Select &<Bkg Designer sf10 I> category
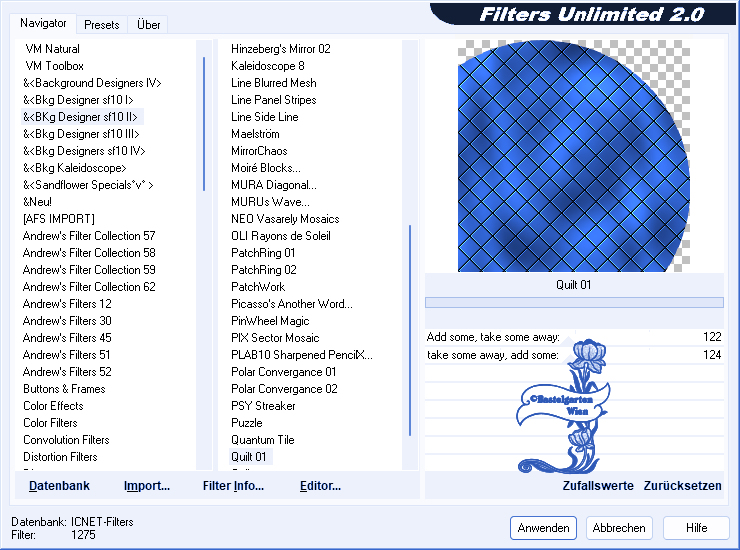Viewport: 740px width, 550px height. coord(78,100)
